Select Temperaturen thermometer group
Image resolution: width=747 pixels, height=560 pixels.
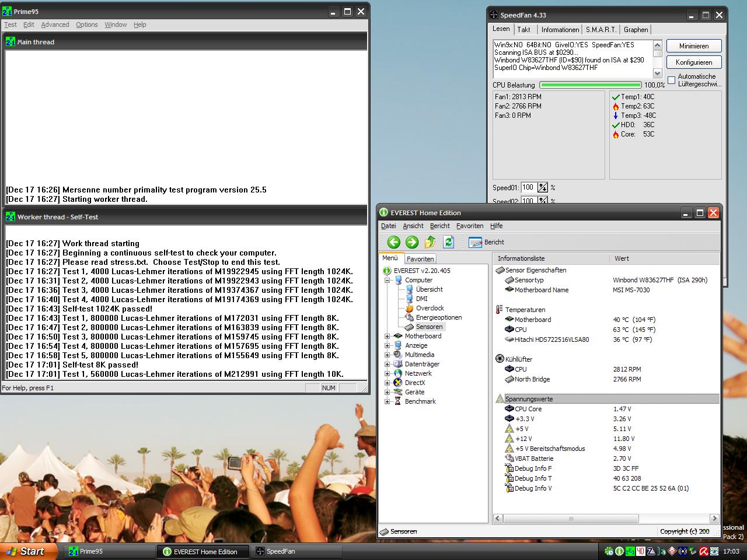[500, 310]
